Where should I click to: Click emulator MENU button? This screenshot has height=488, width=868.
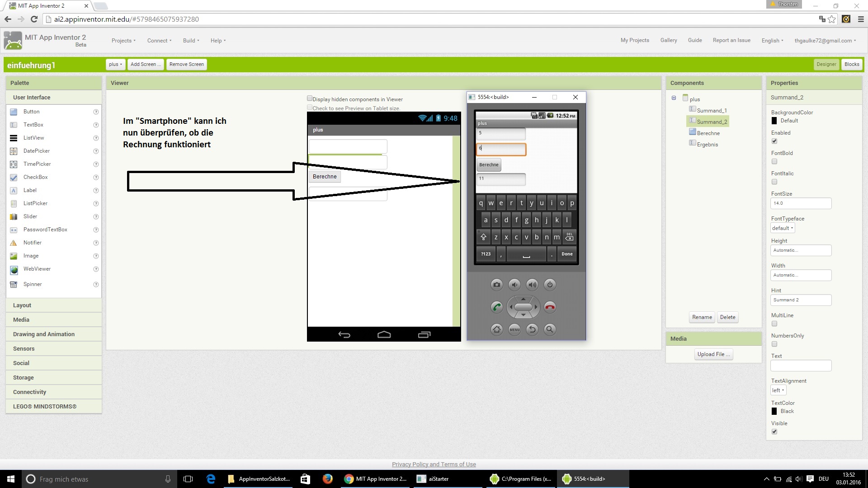pos(514,329)
